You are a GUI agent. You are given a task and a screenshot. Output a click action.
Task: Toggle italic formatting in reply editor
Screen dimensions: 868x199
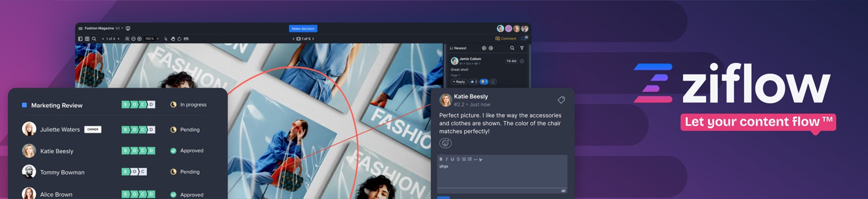click(x=447, y=159)
